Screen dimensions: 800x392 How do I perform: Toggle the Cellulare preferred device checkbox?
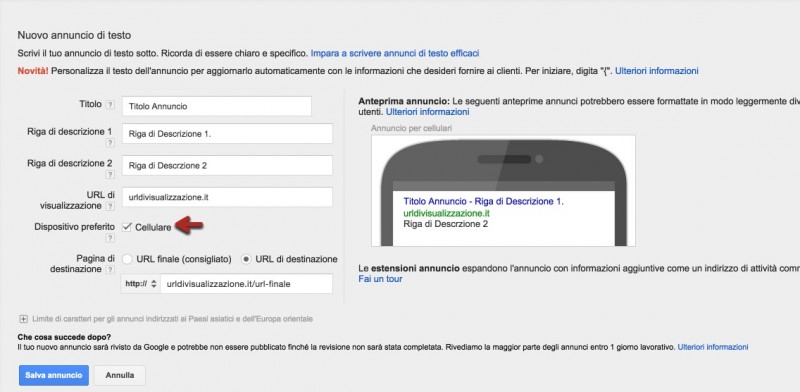click(127, 227)
